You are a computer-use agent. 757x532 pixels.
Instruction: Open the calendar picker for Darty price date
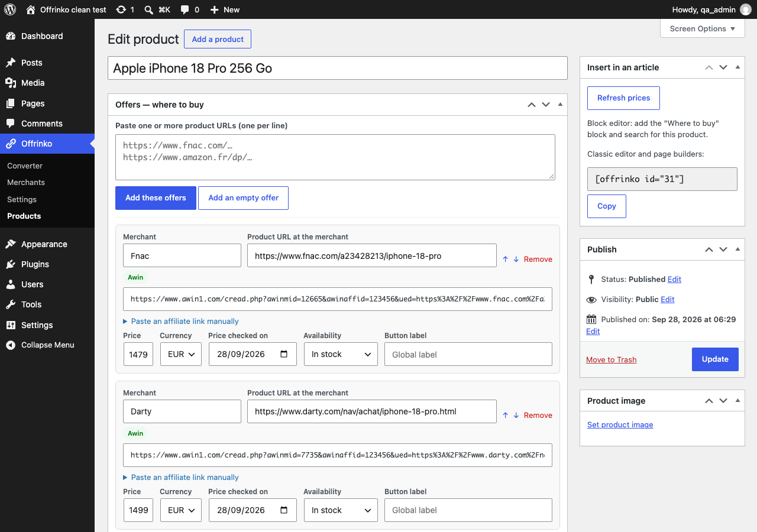coord(284,510)
